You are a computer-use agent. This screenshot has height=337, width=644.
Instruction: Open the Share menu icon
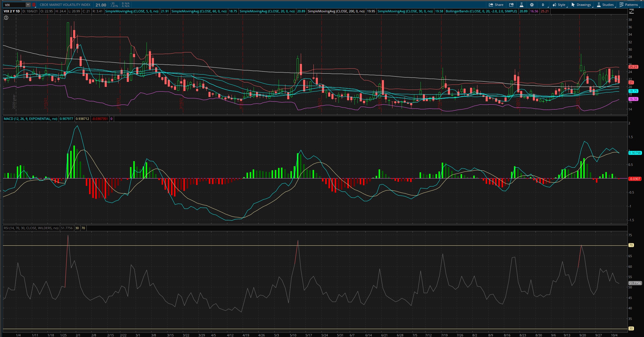click(x=496, y=5)
